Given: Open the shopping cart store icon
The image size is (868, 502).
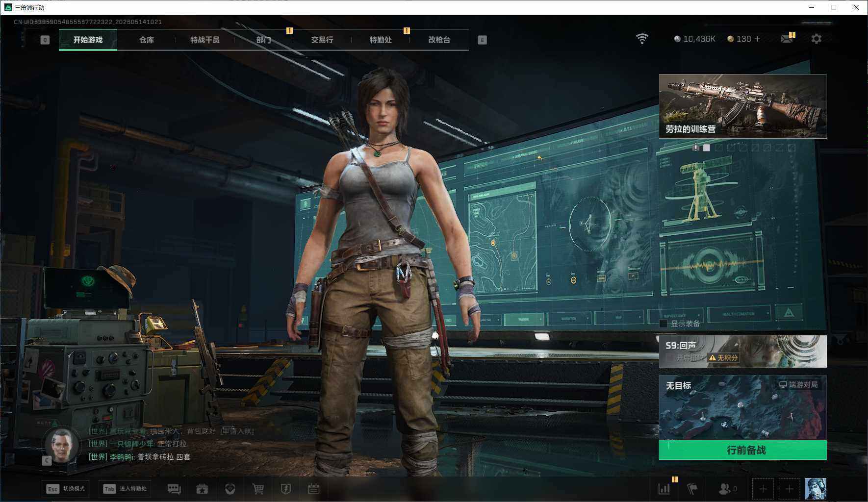Looking at the screenshot, I should coord(258,489).
